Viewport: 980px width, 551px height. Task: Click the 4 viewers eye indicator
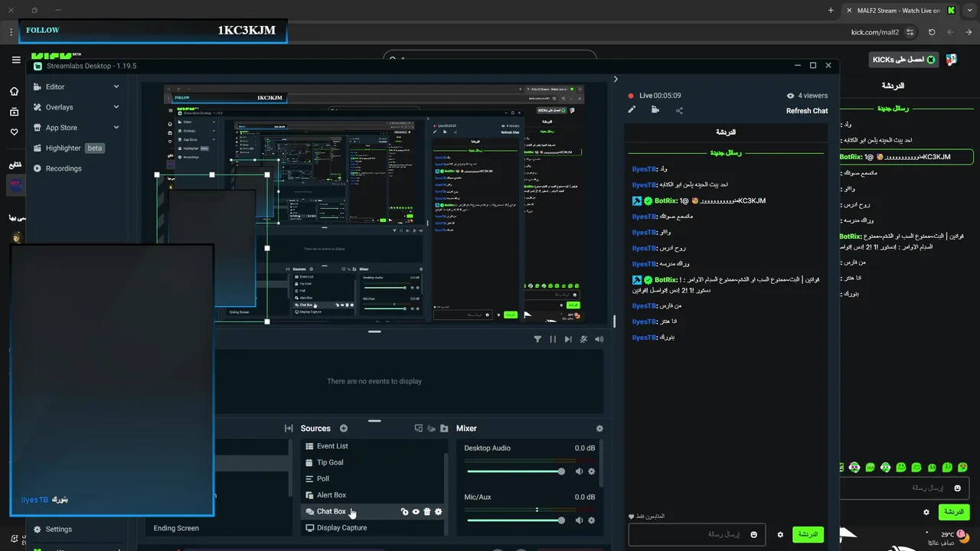tap(807, 96)
